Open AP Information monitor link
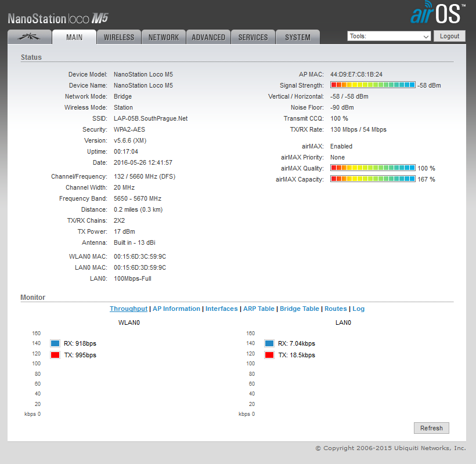The width and height of the screenshot is (476, 464). [x=176, y=309]
